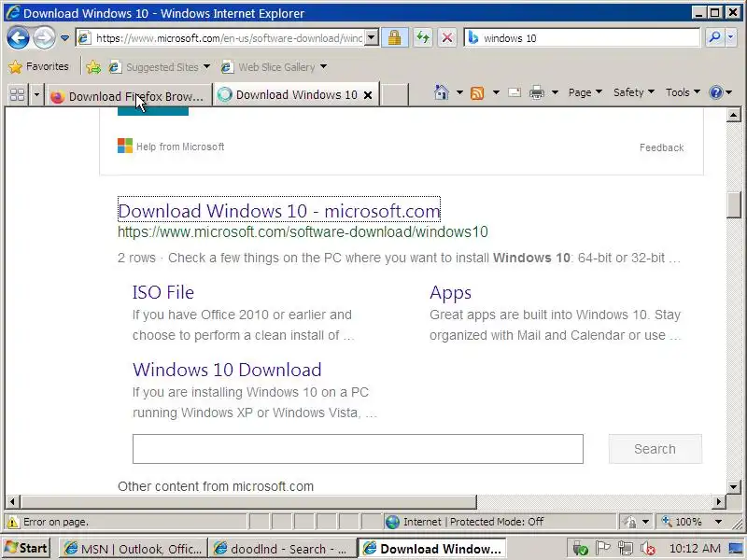Screen dimensions: 747x560
Task: Click the Home page icon
Action: pyautogui.click(x=441, y=91)
